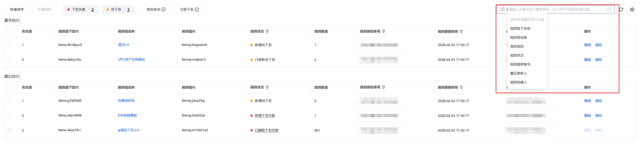Open the settings gear icon
This screenshot has height=149, width=644.
click(x=632, y=10)
